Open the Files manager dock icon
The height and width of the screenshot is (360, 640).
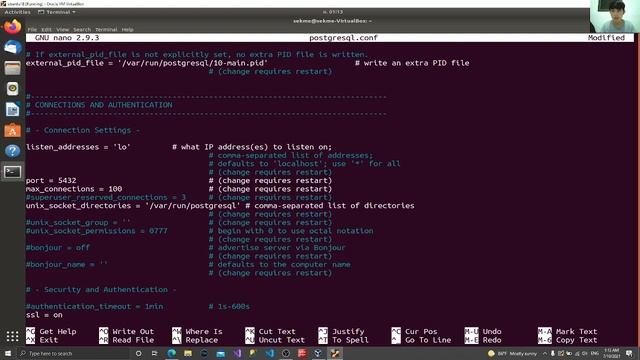pos(12,68)
